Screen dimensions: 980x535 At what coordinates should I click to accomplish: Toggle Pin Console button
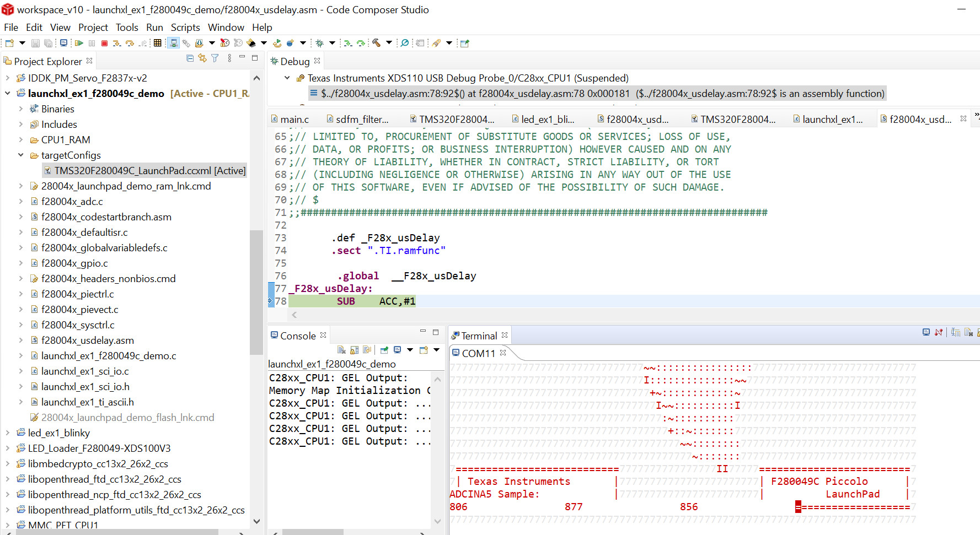coord(384,350)
